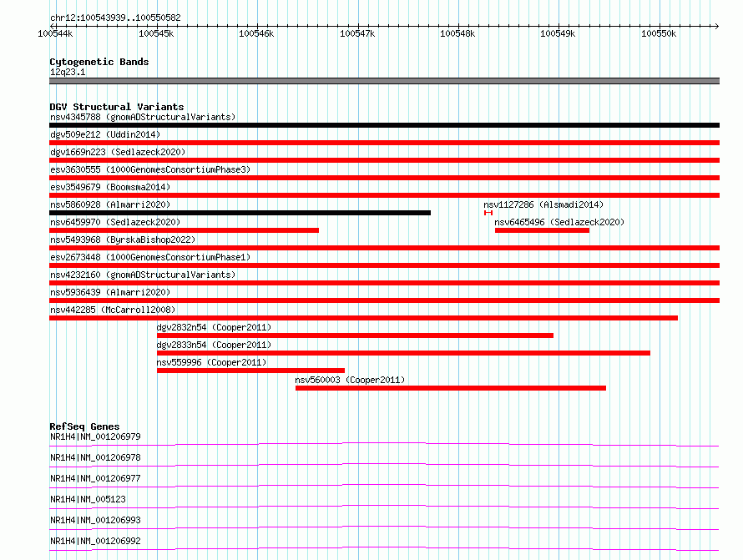
Task: Click nsv6459970 (Sedlazeck2020) label
Action: [x=115, y=222]
